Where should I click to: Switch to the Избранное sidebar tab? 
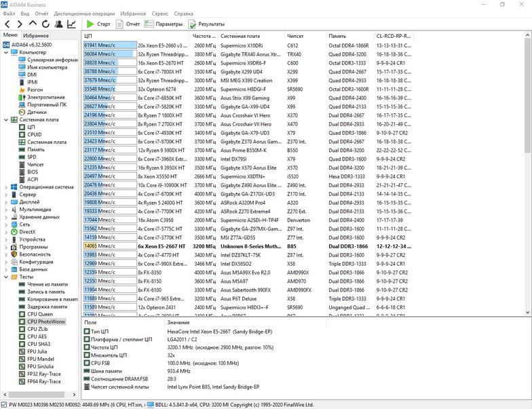tap(36, 35)
